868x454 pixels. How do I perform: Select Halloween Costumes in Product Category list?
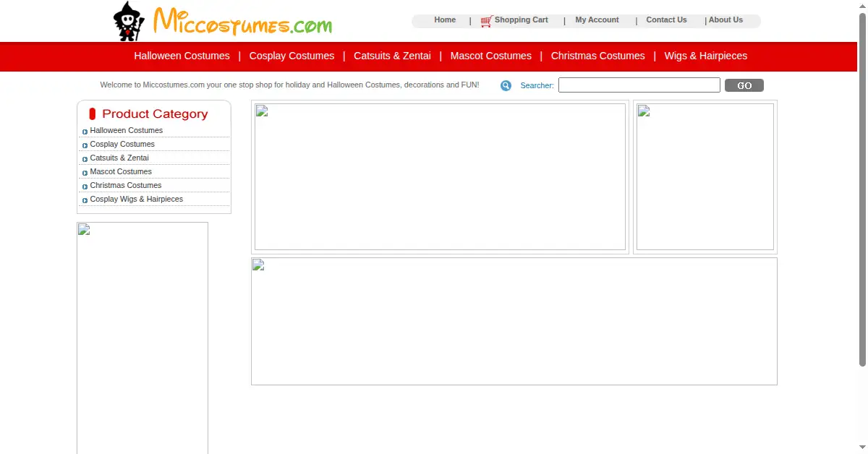click(x=127, y=131)
